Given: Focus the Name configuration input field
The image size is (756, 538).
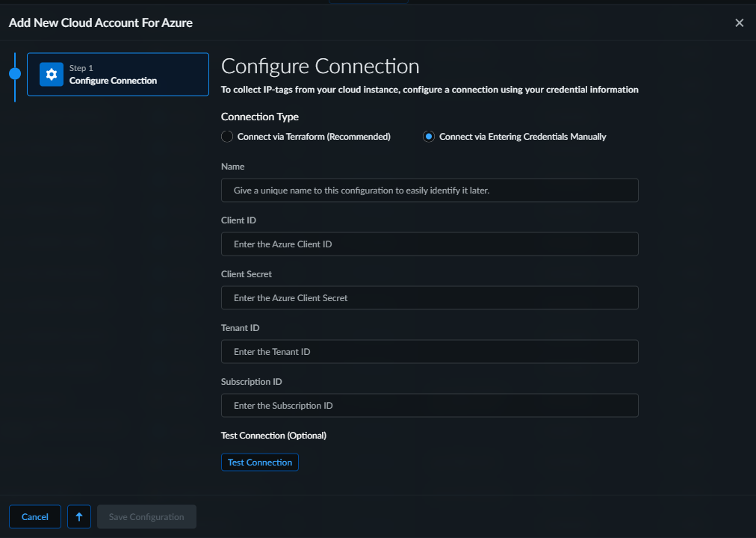Looking at the screenshot, I should pyautogui.click(x=430, y=191).
